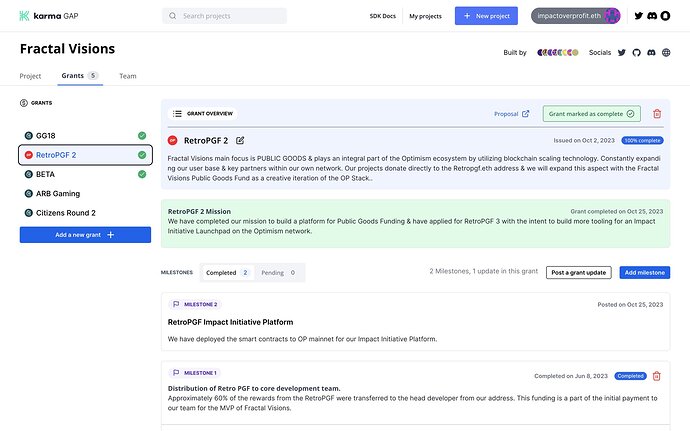Click Add milestone button

645,273
